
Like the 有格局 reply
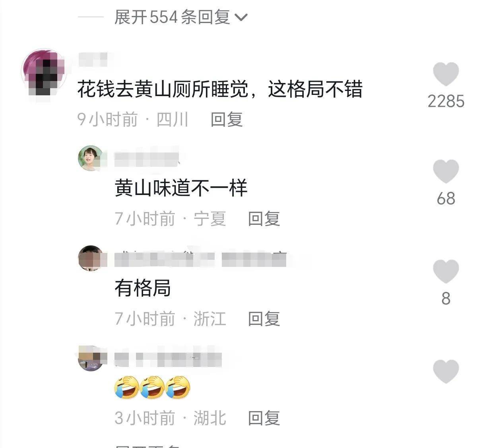446,271
